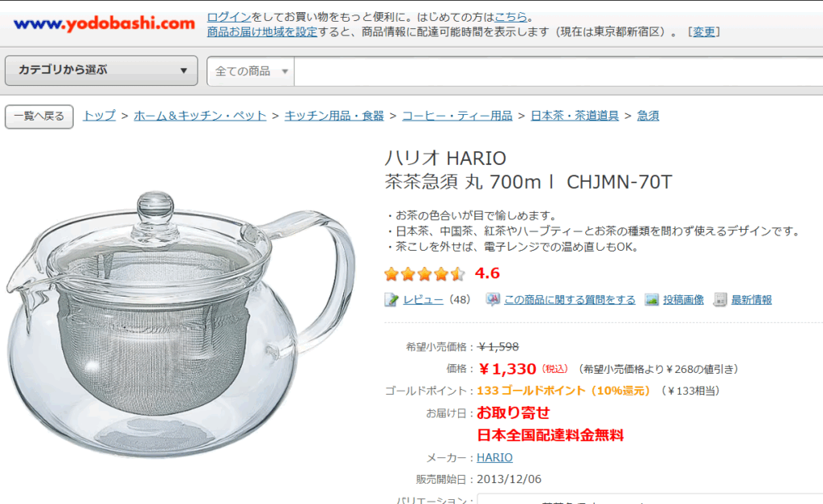Click the posted images picture icon
This screenshot has height=504, width=823.
coord(651,300)
